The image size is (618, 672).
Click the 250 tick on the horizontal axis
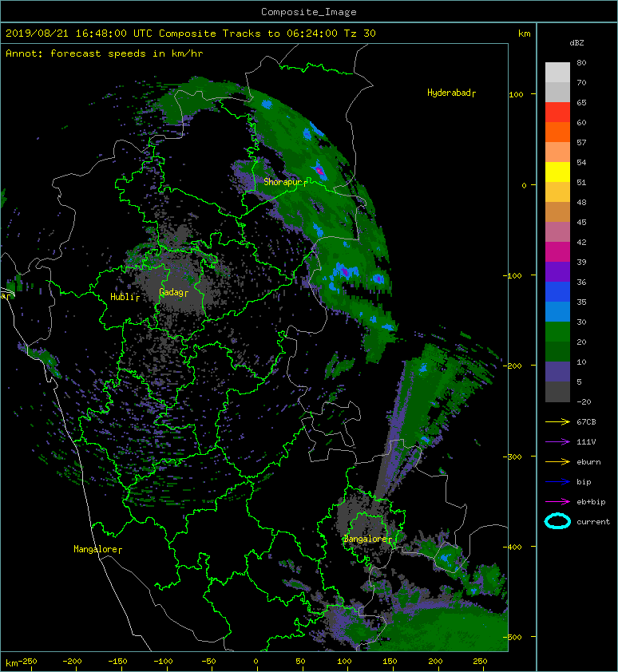(x=480, y=662)
